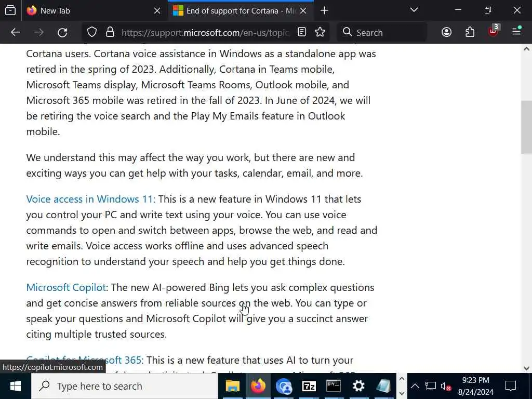532x399 pixels.
Task: Launch 7-Zip from the taskbar
Action: (309, 386)
